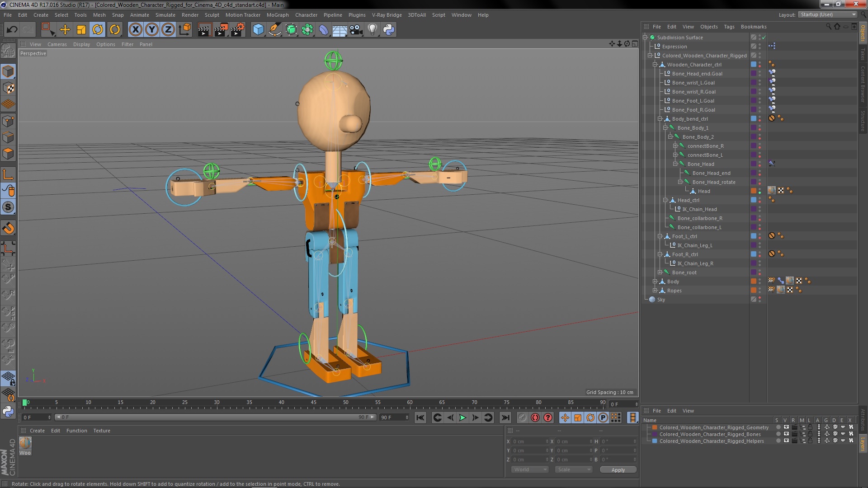Open Edit Render Settings
The height and width of the screenshot is (488, 868).
pos(238,30)
